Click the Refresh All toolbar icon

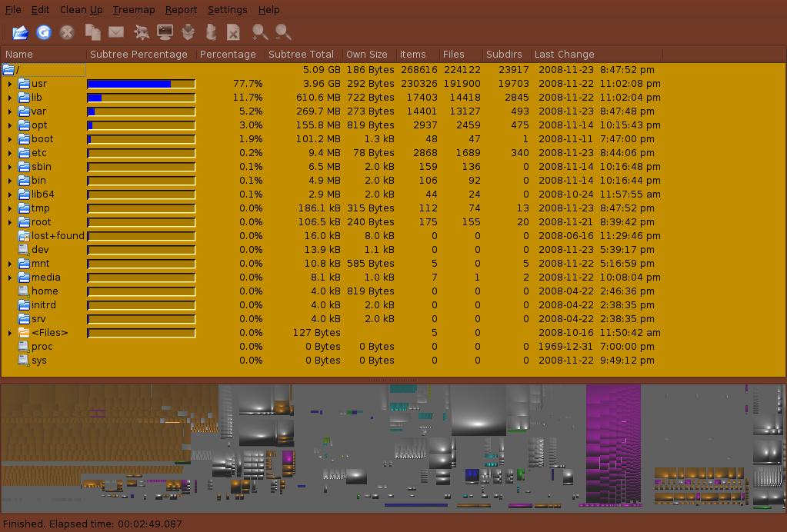click(x=44, y=32)
